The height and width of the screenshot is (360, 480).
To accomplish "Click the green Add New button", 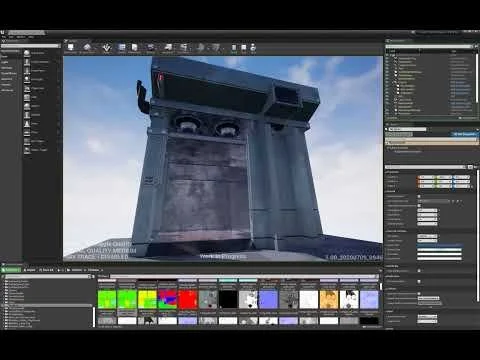I will [11, 270].
